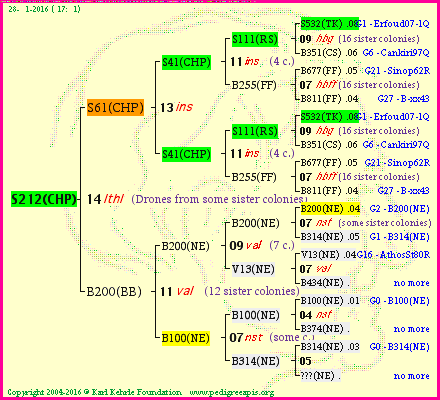Click the root colony S212(CHP)
This screenshot has width=440, height=400.
(44, 199)
